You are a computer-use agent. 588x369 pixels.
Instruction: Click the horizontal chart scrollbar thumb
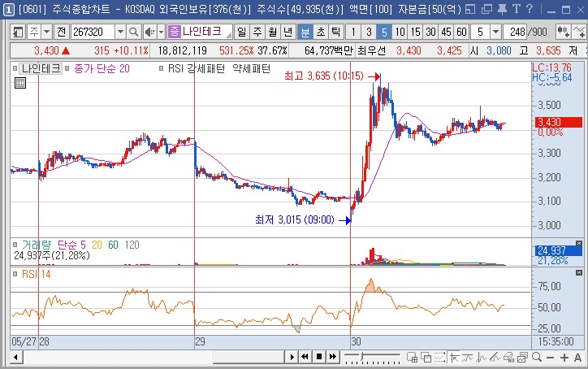248,357
